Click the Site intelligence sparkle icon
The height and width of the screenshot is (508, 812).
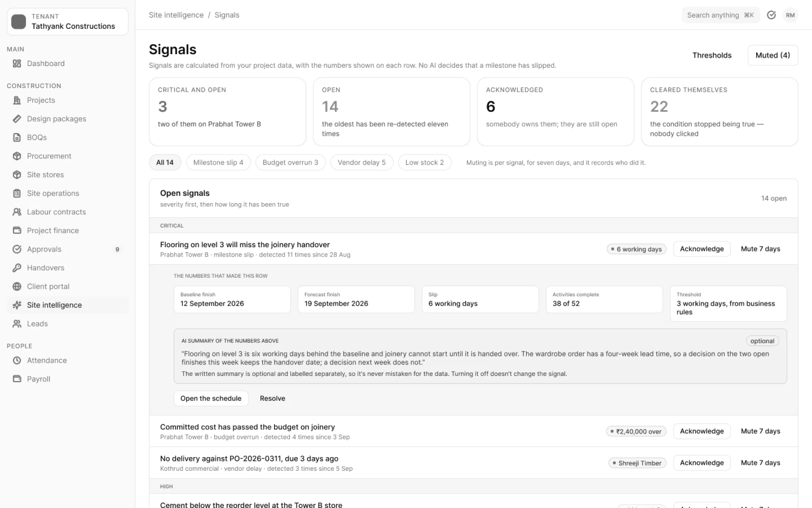[17, 305]
